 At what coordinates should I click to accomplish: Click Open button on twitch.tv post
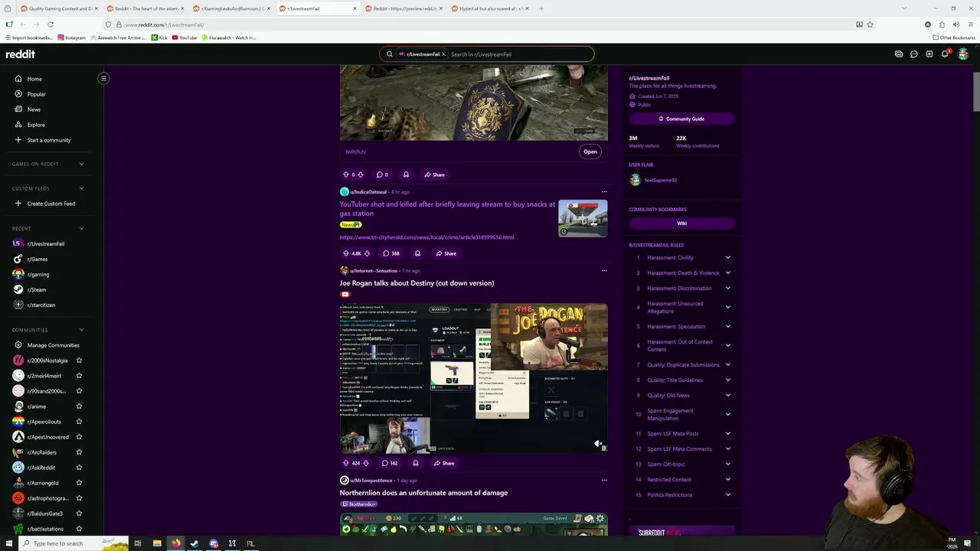tap(590, 152)
